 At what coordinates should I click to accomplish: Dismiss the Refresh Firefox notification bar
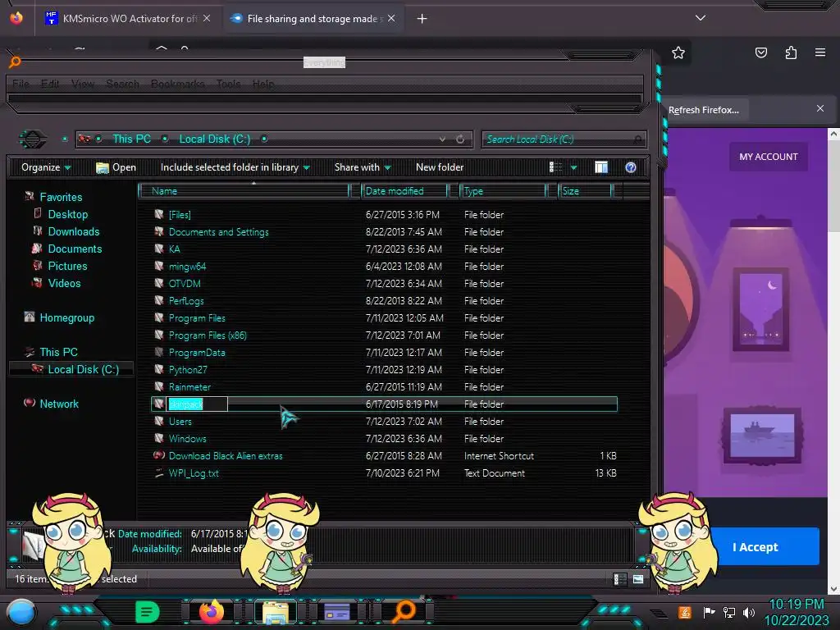pyautogui.click(x=820, y=109)
